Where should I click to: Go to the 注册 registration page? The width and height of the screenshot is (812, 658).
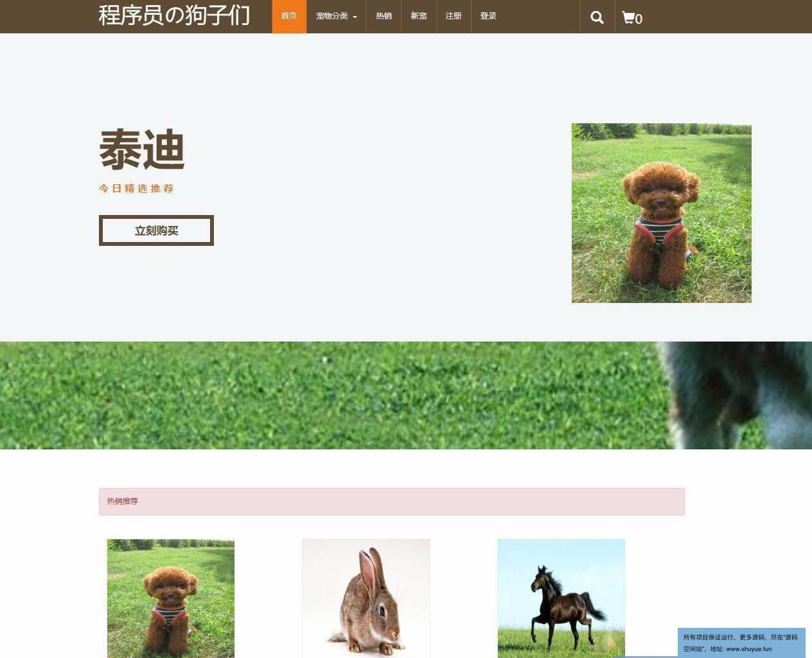coord(453,16)
